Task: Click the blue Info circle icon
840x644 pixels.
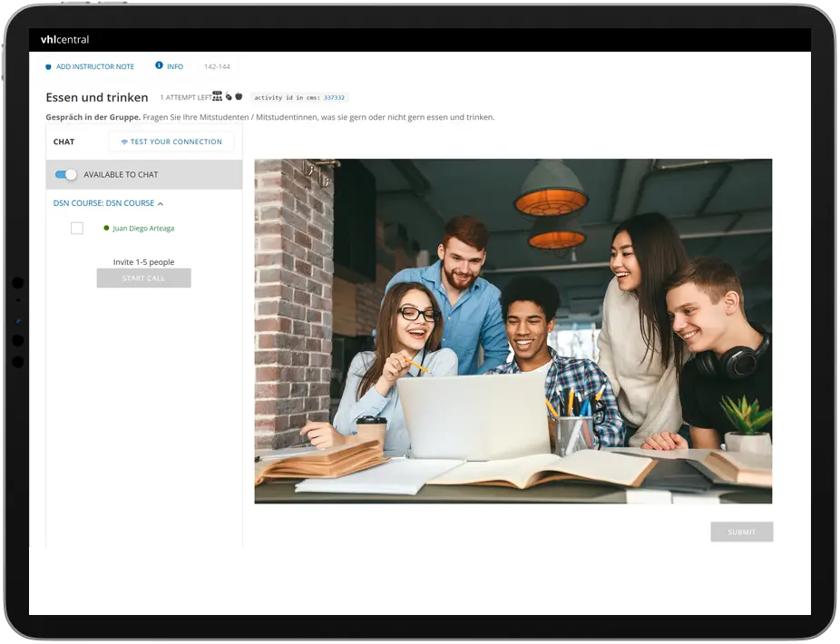Action: click(x=159, y=66)
